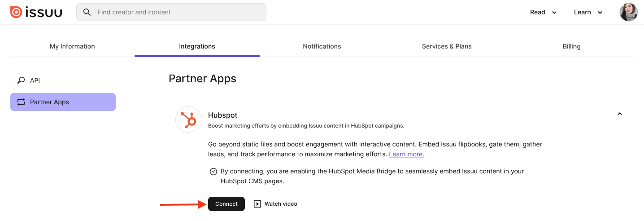The image size is (644, 221).
Task: Open the Learn more link
Action: 406,154
